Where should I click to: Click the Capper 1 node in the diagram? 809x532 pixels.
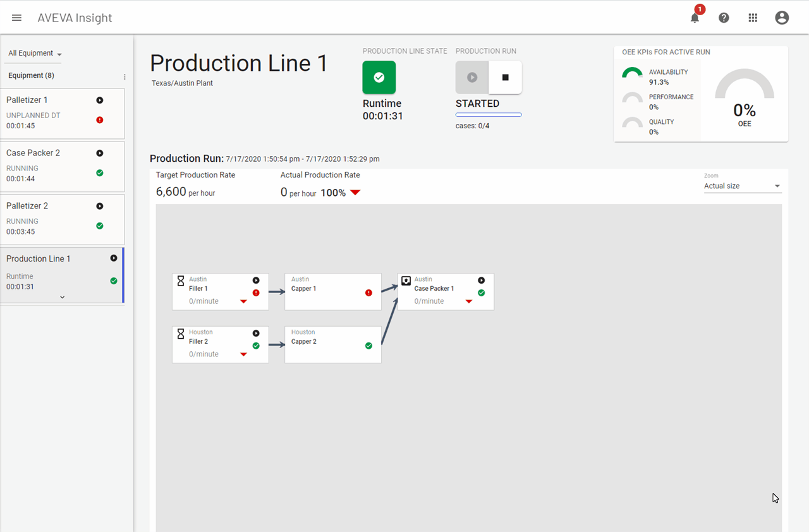tap(332, 291)
